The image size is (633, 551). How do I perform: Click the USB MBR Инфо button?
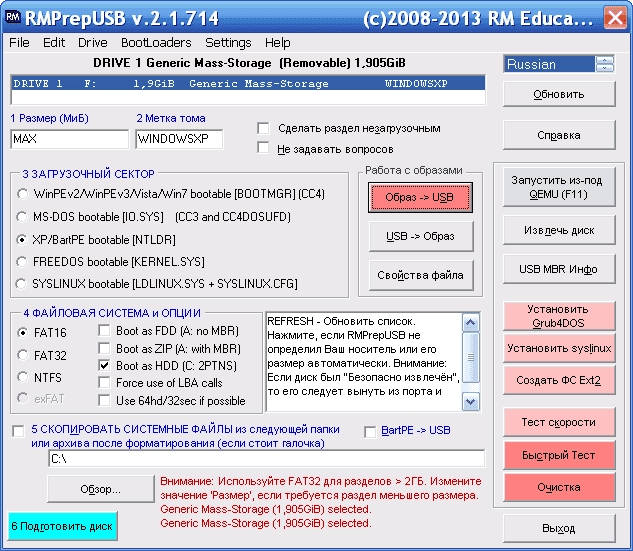559,269
